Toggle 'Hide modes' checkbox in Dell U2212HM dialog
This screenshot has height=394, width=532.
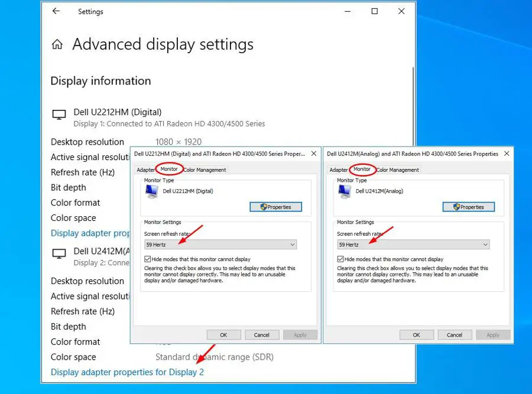click(148, 259)
